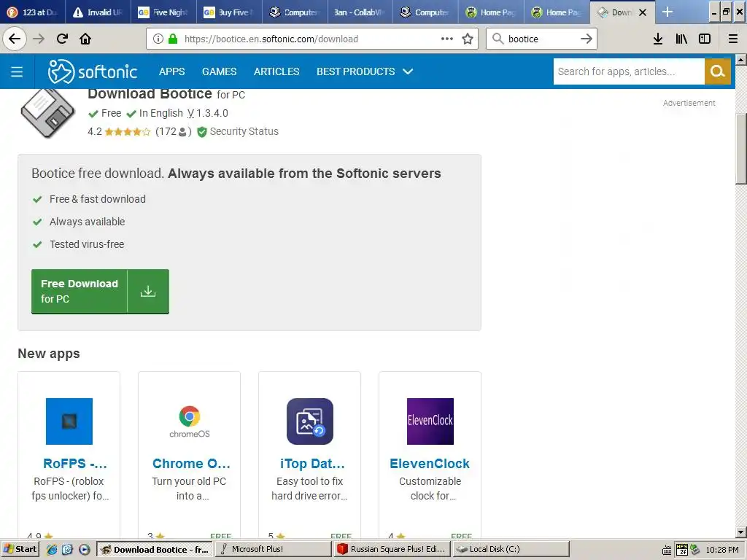747x560 pixels.
Task: Open the Firefox hamburger menu
Action: coord(733,39)
